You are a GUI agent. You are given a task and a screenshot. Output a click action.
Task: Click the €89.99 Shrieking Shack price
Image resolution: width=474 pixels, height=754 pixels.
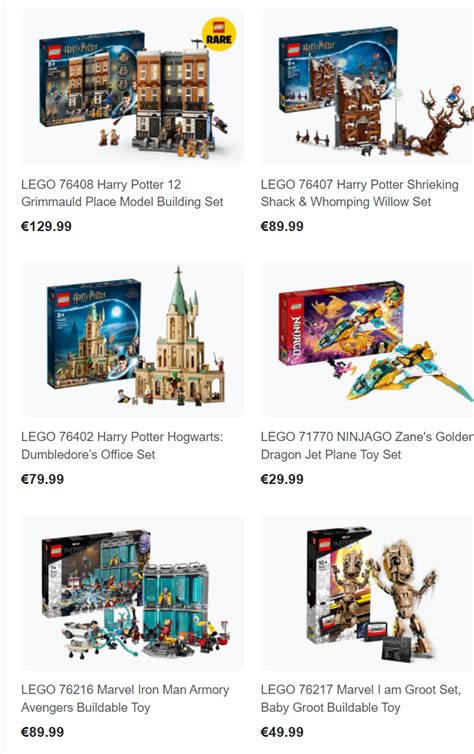point(282,226)
